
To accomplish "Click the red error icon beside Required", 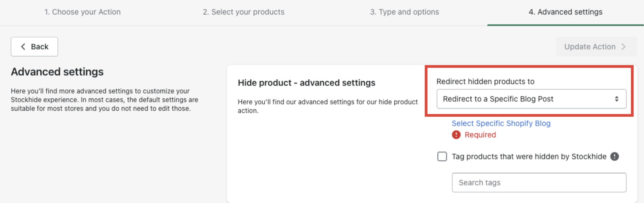I will pos(456,135).
